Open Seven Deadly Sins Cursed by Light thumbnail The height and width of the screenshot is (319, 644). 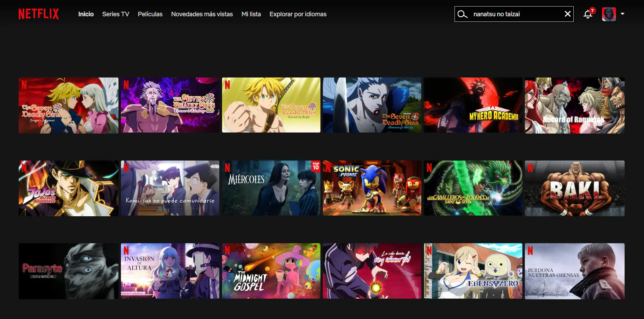pos(271,105)
